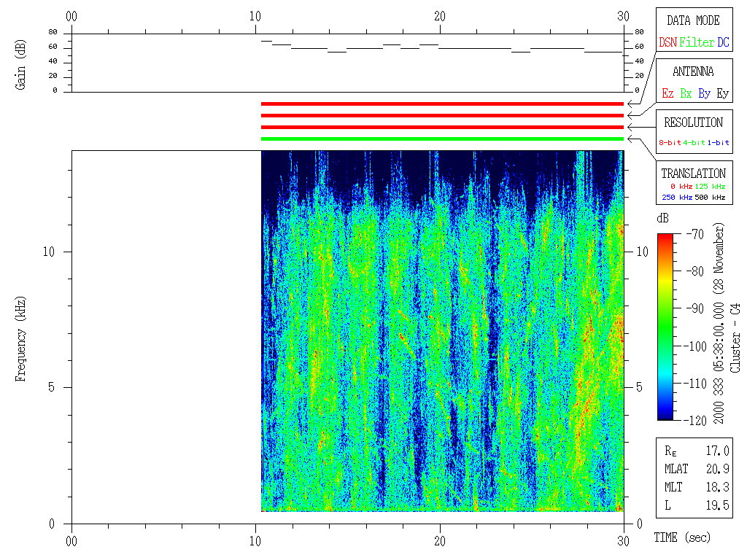The height and width of the screenshot is (560, 747).
Task: Select the green Filter label in Data Mode
Action: click(697, 43)
